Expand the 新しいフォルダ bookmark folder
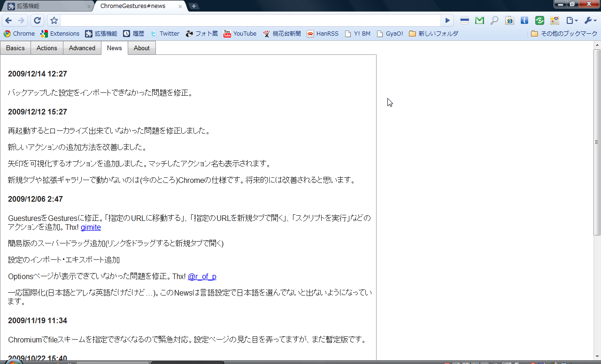The height and width of the screenshot is (364, 601). 433,34
